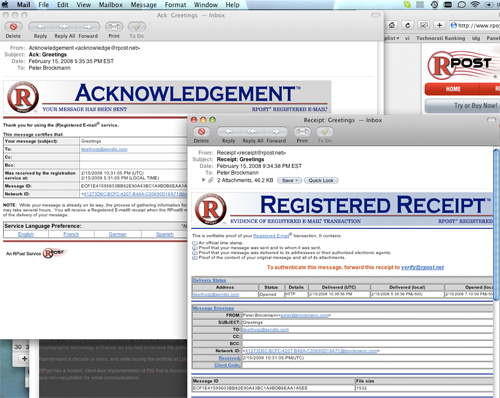500x398 pixels.
Task: Open the Help menu
Action: [x=232, y=5]
